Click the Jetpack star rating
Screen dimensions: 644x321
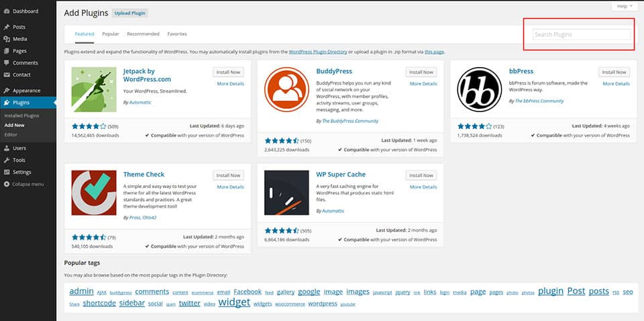(89, 127)
